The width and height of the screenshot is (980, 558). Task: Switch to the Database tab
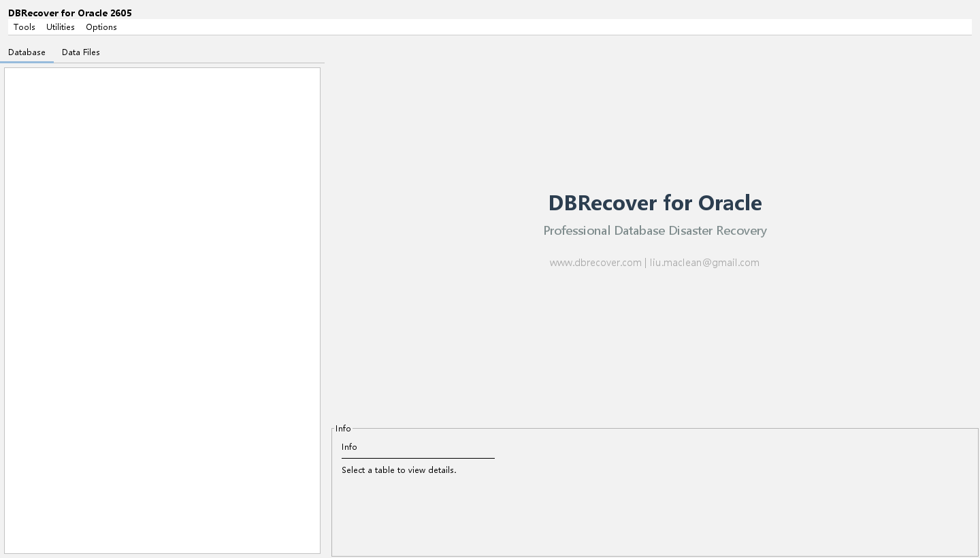point(27,52)
